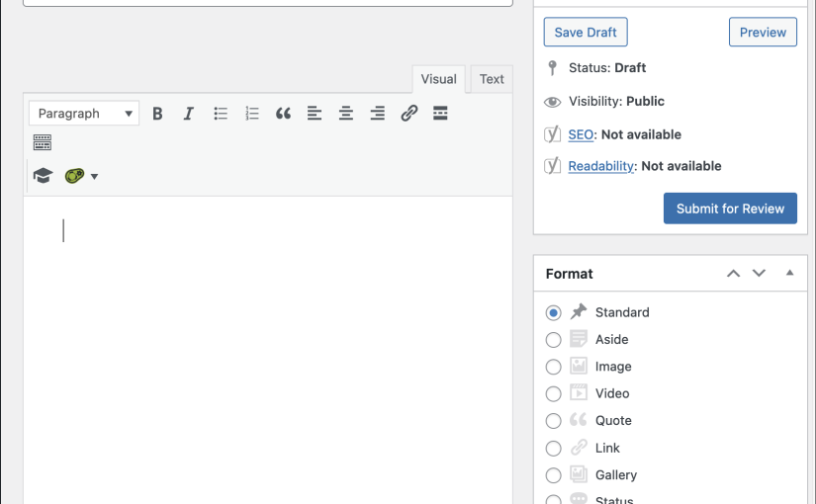
Task: Select the Quote post format
Action: point(553,421)
